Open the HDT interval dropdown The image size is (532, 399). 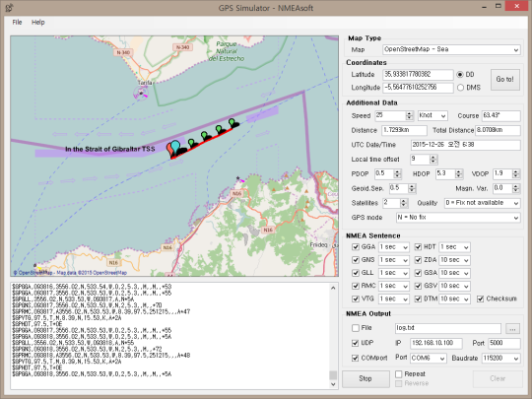(x=454, y=247)
